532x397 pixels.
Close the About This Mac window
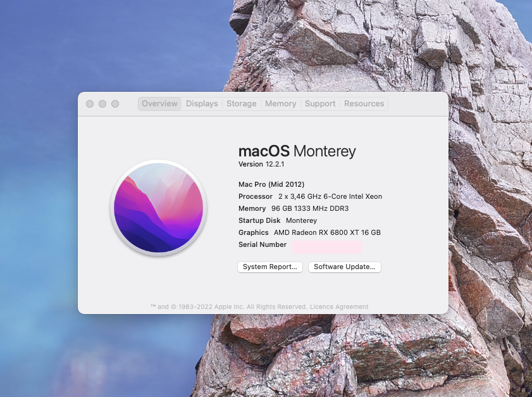[x=90, y=104]
